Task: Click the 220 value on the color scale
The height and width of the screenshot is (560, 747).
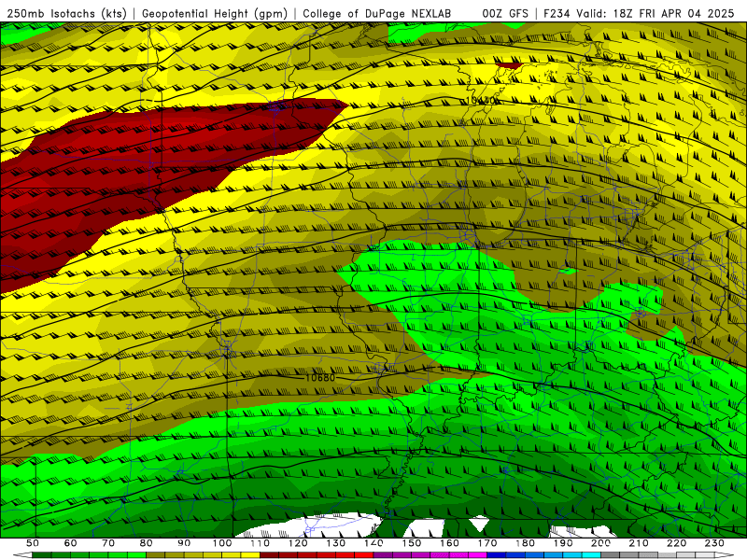Action: pyautogui.click(x=676, y=543)
